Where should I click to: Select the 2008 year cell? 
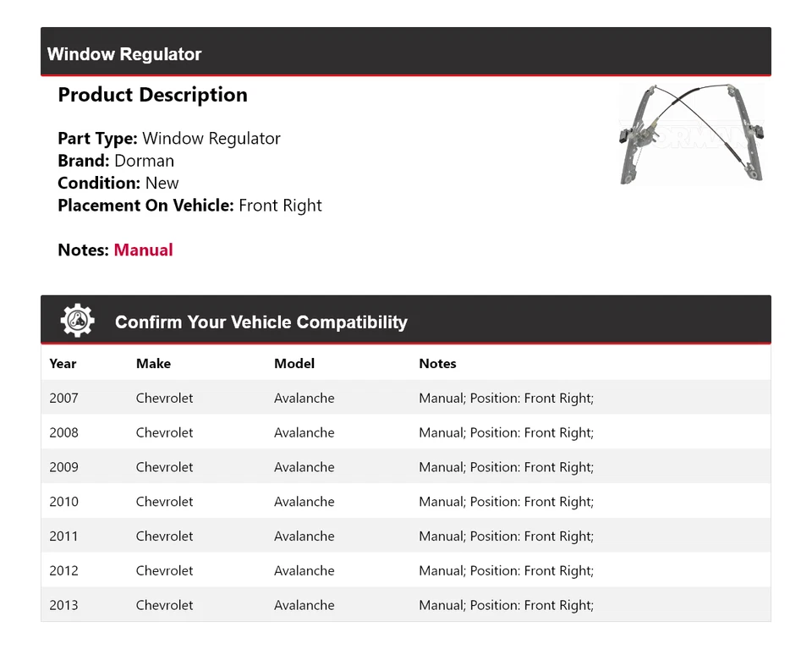point(63,433)
